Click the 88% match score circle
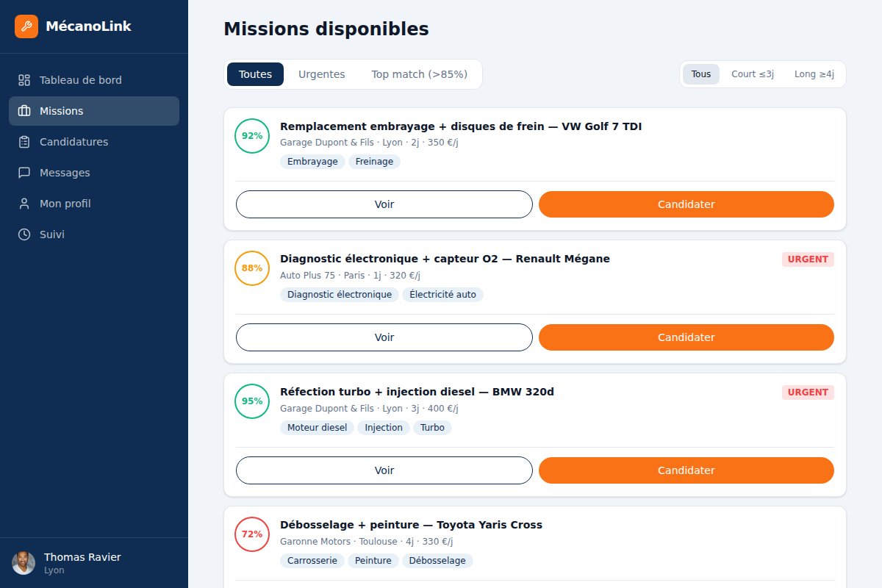This screenshot has width=882, height=588. point(252,268)
